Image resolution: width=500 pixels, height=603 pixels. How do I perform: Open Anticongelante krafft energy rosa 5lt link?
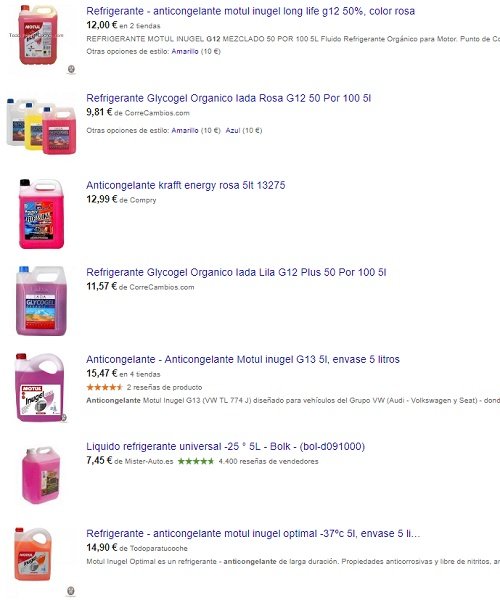(186, 185)
